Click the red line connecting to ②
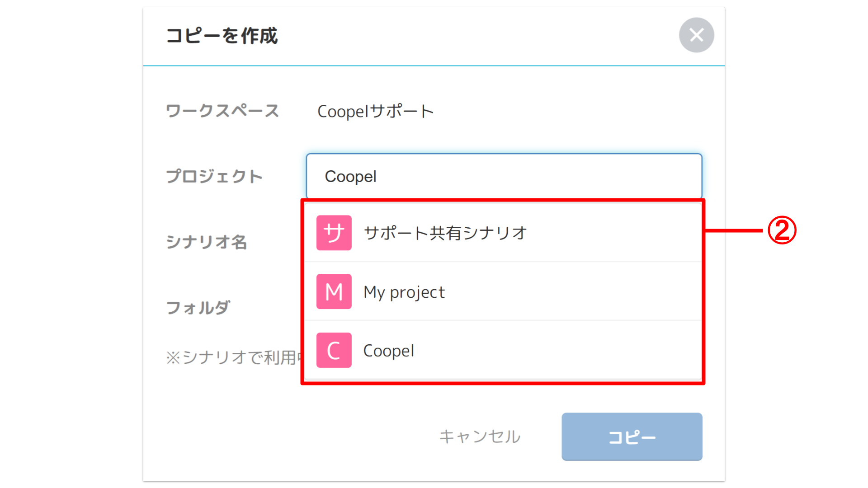Image resolution: width=868 pixels, height=488 pixels. click(x=733, y=230)
